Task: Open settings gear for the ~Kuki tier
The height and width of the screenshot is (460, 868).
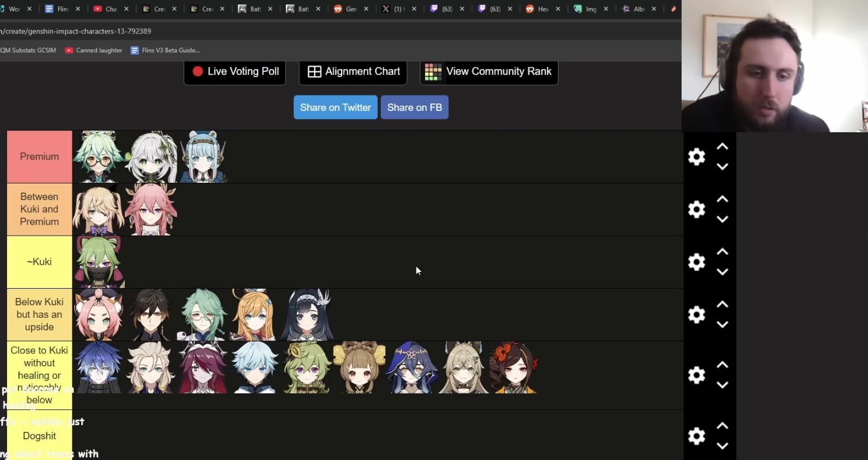Action: coord(697,262)
